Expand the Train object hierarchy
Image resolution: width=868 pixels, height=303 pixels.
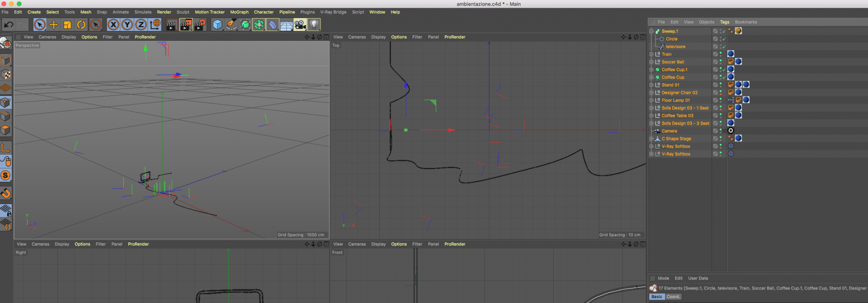pos(651,54)
